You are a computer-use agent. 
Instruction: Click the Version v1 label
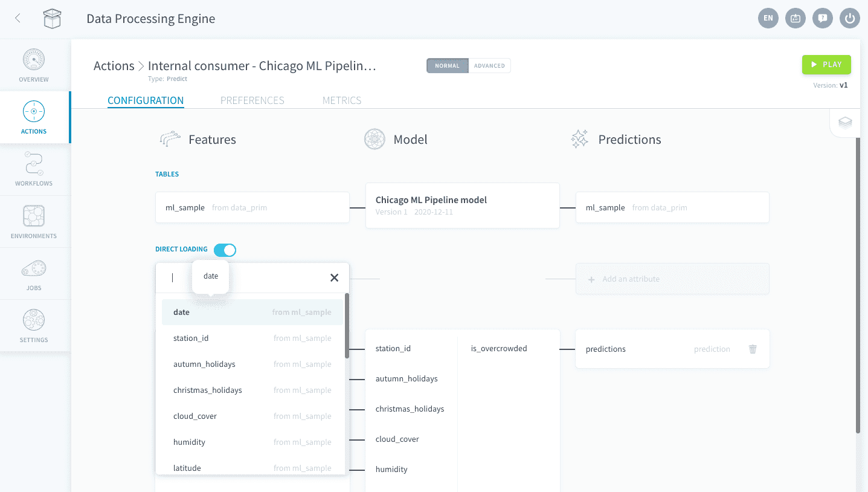click(831, 85)
